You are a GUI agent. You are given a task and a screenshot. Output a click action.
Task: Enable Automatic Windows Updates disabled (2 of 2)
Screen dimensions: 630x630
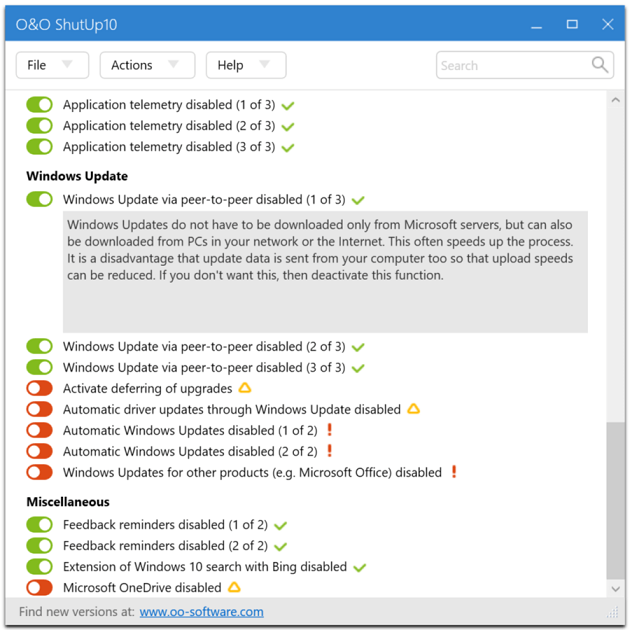39,451
